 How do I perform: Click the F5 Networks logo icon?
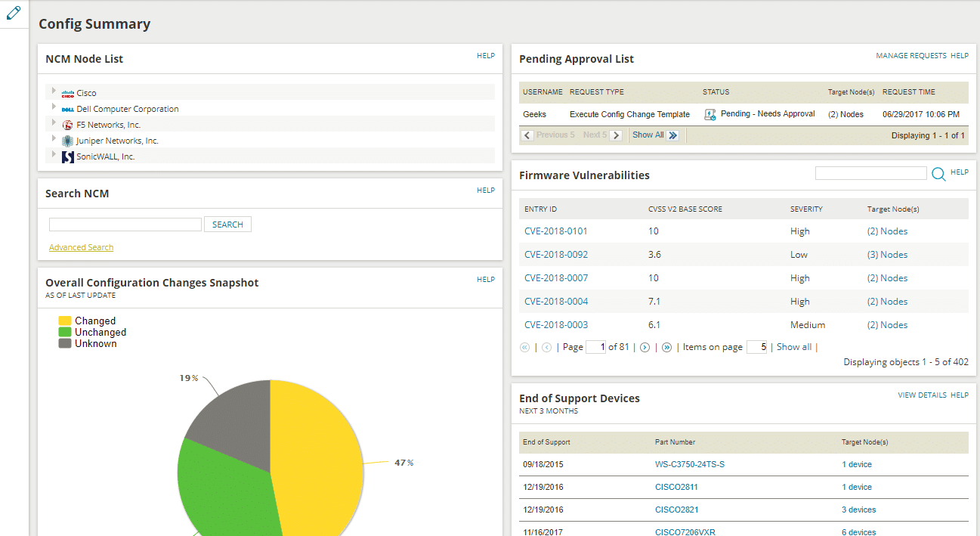click(67, 125)
